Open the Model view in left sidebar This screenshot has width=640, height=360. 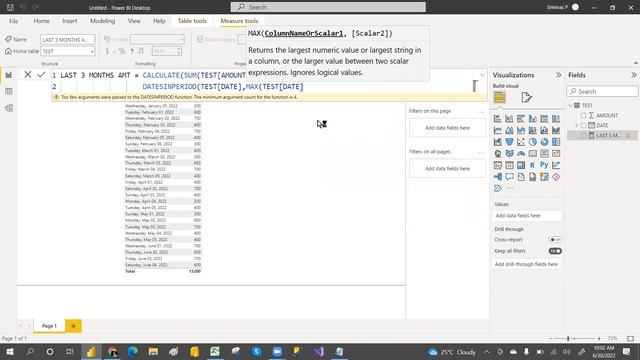click(x=9, y=108)
